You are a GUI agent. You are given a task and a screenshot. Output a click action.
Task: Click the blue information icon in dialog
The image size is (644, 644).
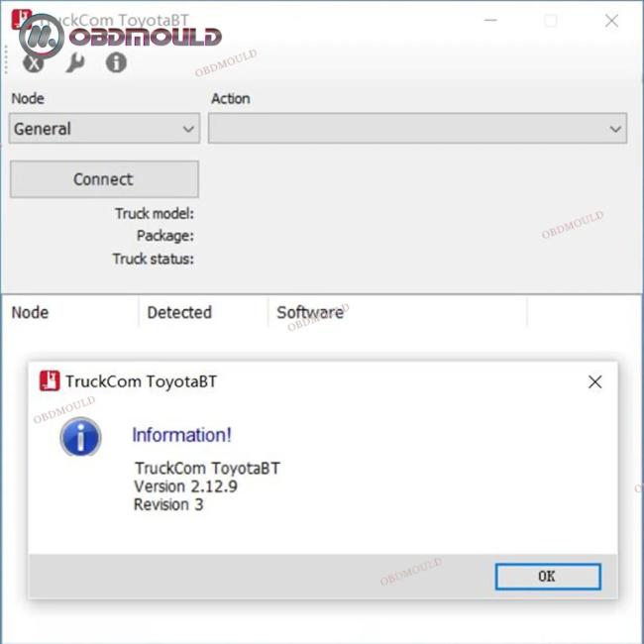(x=81, y=437)
